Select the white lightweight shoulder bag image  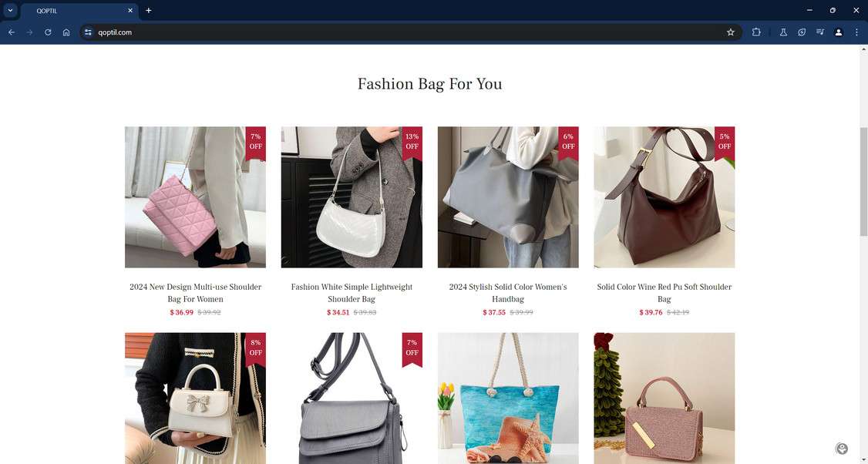(352, 197)
